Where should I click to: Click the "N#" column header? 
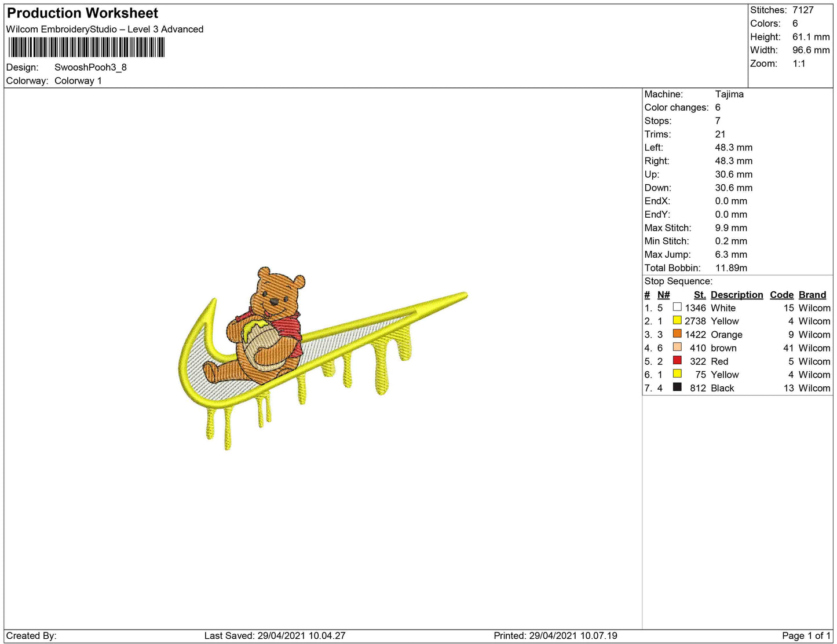tap(663, 295)
